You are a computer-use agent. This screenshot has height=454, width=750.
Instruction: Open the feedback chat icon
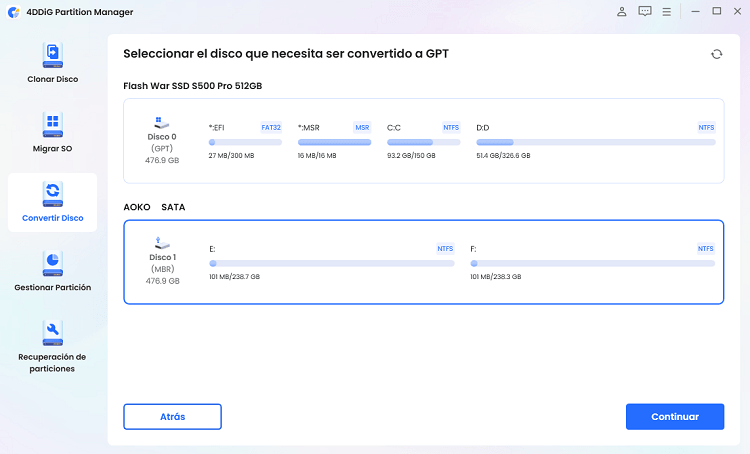tap(645, 11)
